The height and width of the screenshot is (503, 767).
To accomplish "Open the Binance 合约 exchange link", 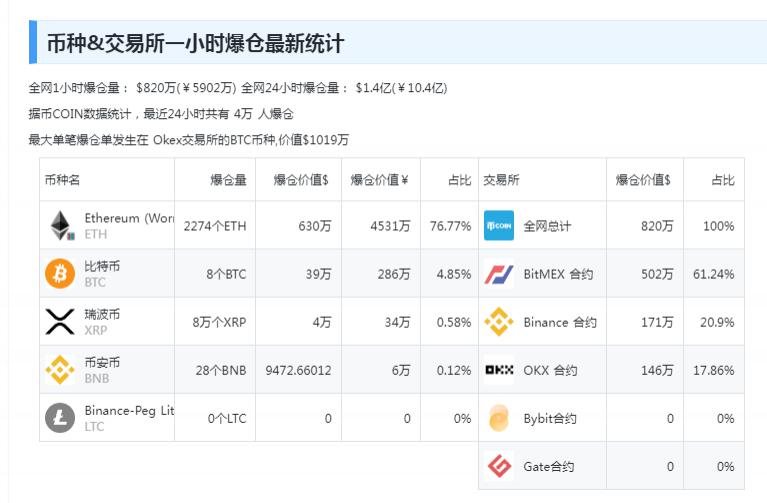I will click(x=560, y=322).
